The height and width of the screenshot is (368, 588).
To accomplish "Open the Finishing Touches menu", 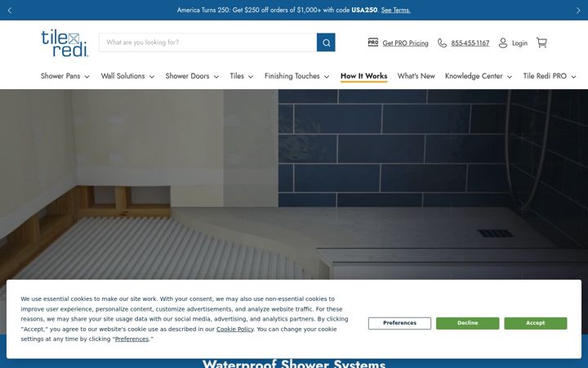I will [x=292, y=76].
